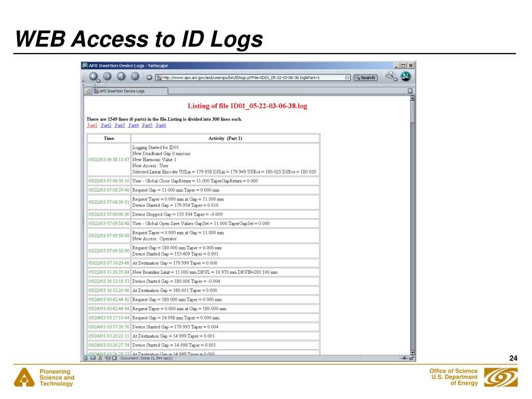Viewport: 532px width, 399px height.
Task: Open Part1 of the log listing
Action: 92,125
